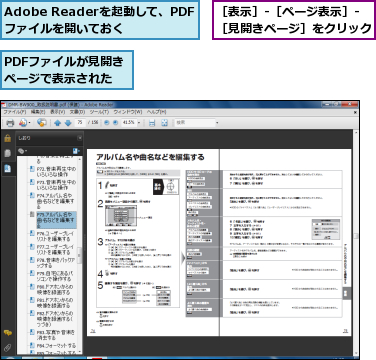Viewport: 376px width, 360px height.
Task: Select bookmark P76.ユーザープレイリストを編集する
Action: (55, 236)
